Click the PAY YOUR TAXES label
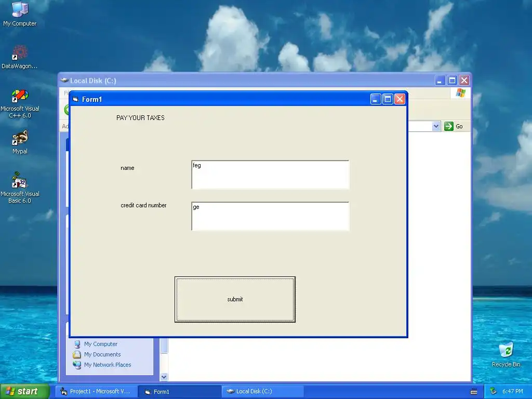This screenshot has height=399, width=532. coord(140,118)
